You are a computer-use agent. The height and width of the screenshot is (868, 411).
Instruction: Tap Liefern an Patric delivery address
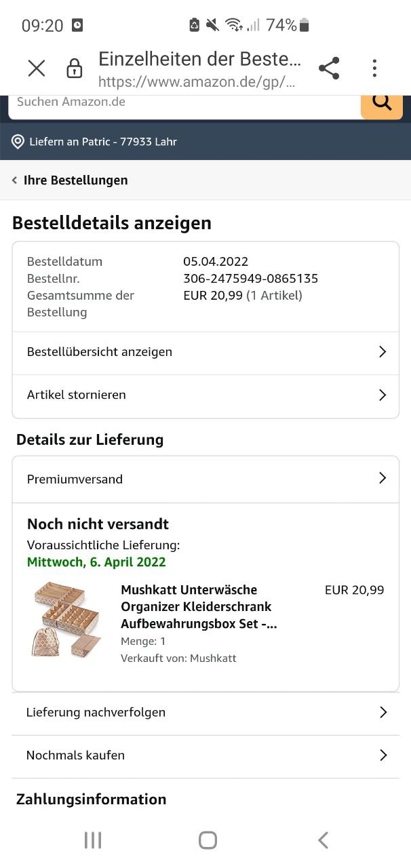coord(103,142)
